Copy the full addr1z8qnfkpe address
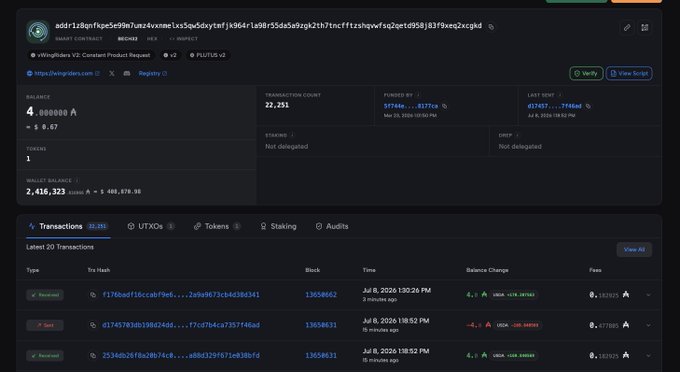680x372 pixels. 491,27
